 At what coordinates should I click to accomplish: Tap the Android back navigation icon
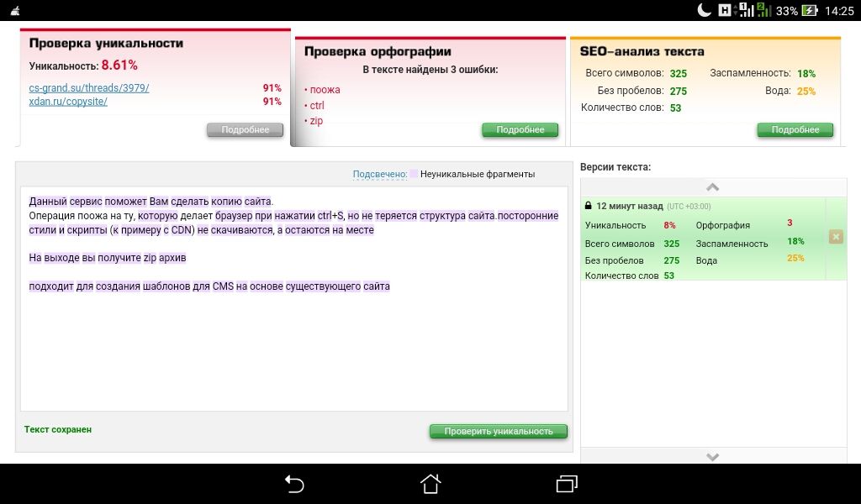click(x=293, y=484)
